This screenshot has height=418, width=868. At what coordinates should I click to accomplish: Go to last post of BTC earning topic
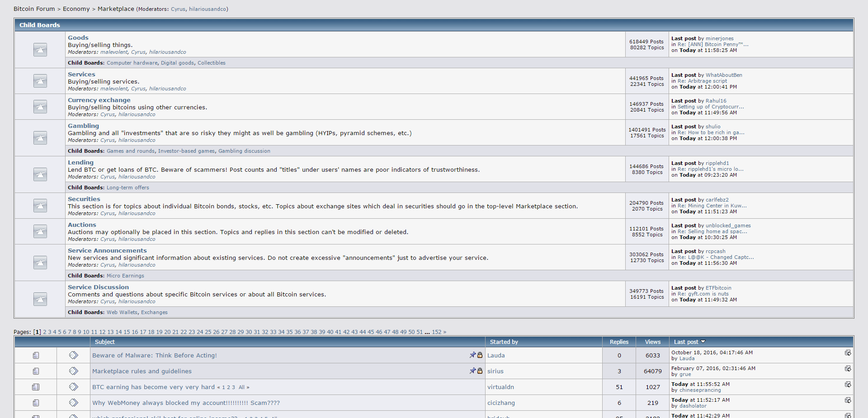pos(848,384)
